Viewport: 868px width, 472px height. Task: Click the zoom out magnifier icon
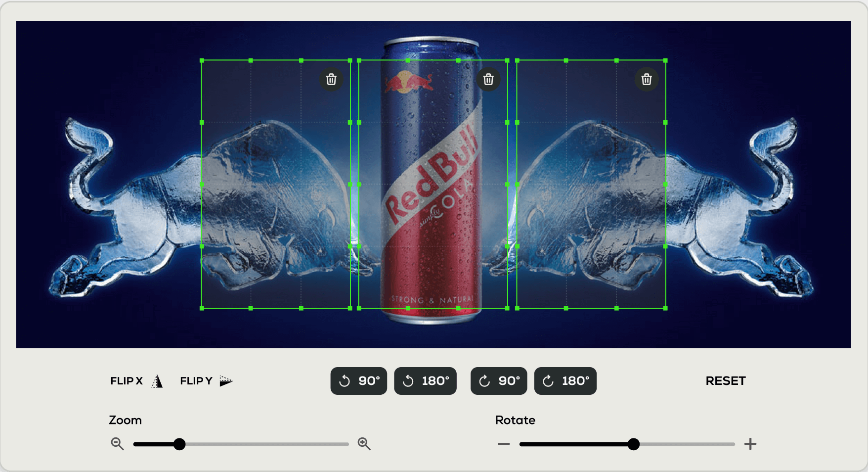click(117, 444)
